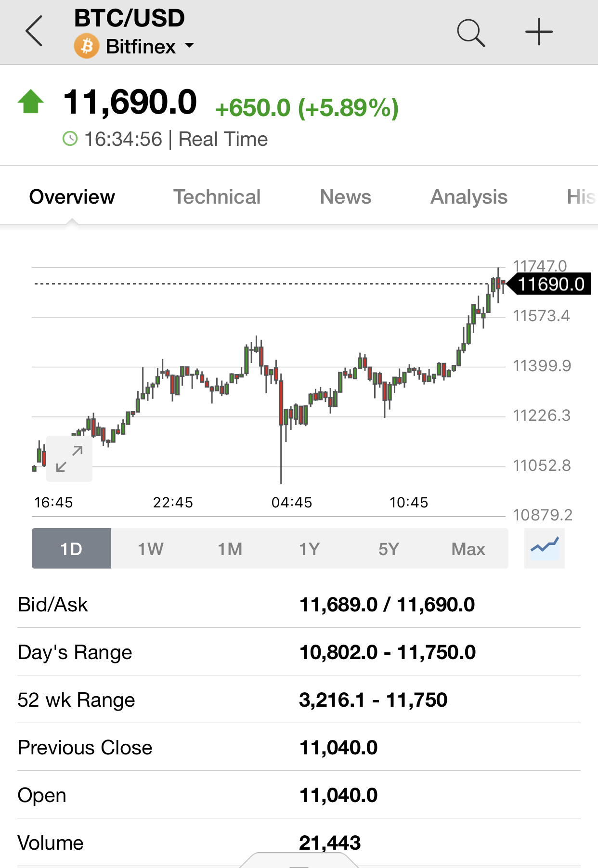Tap the Day's Range row
This screenshot has height=868, width=598.
299,652
